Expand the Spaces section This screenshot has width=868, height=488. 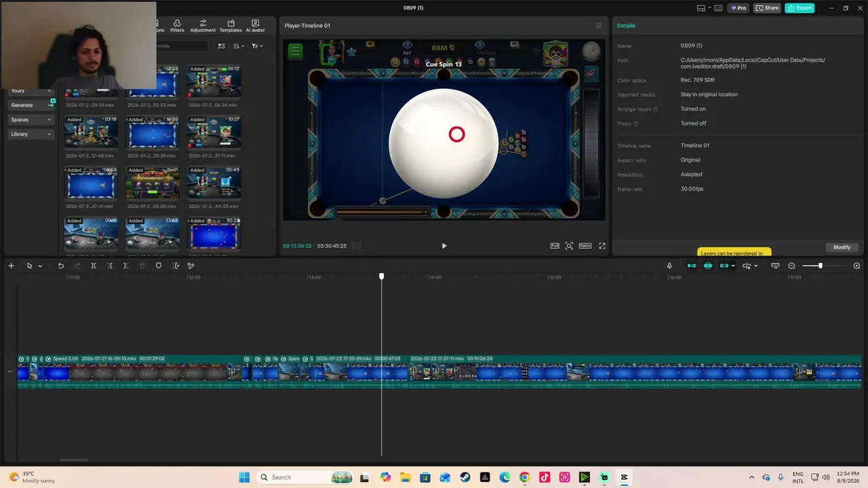pos(31,119)
